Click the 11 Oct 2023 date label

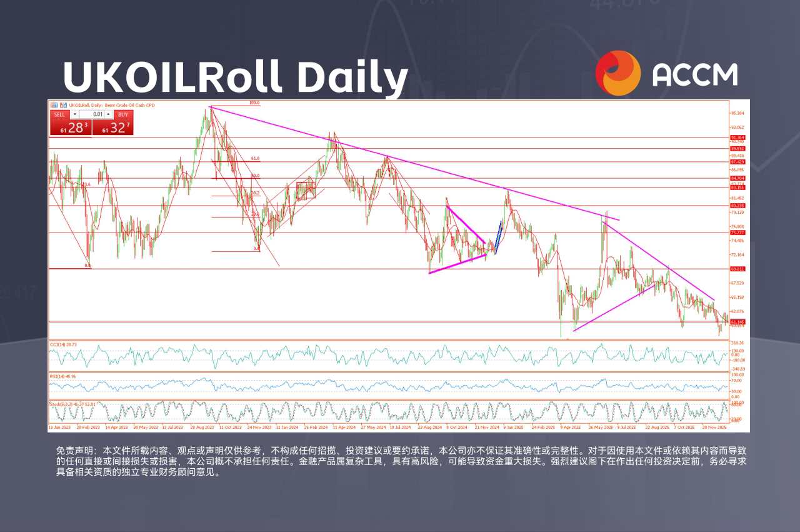click(x=231, y=428)
